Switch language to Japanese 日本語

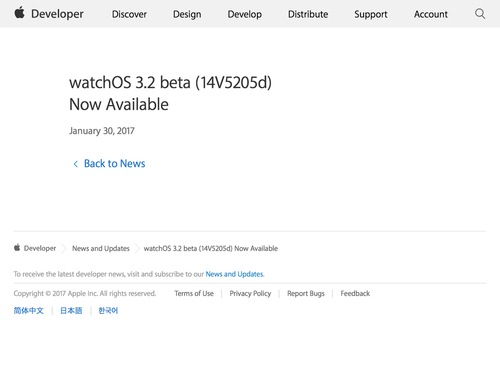[71, 311]
